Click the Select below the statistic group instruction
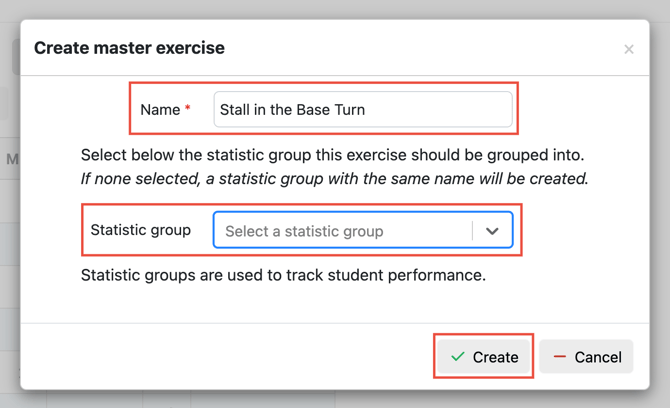This screenshot has width=670, height=408. click(x=332, y=155)
